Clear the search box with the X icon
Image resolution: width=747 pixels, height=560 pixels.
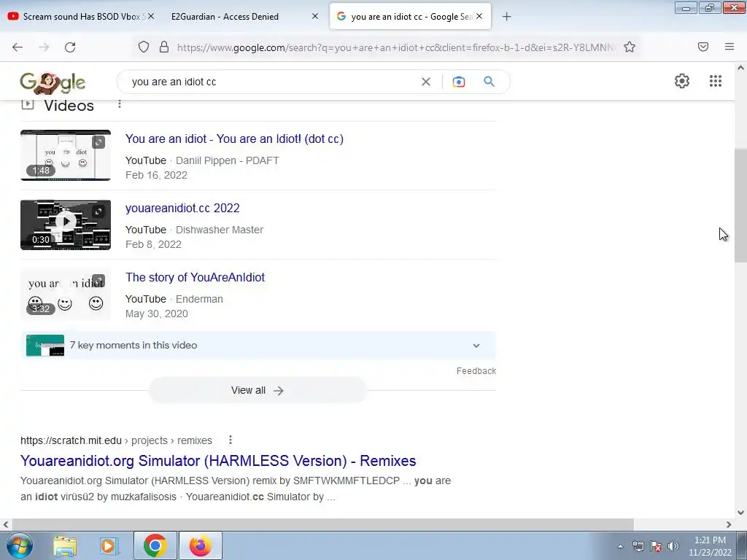click(426, 82)
